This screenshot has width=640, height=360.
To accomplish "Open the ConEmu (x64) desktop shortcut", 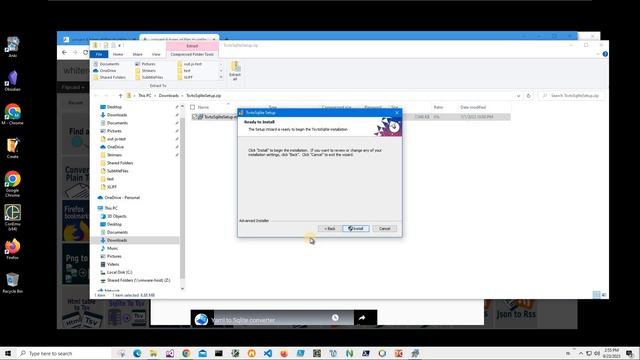I will [x=13, y=218].
